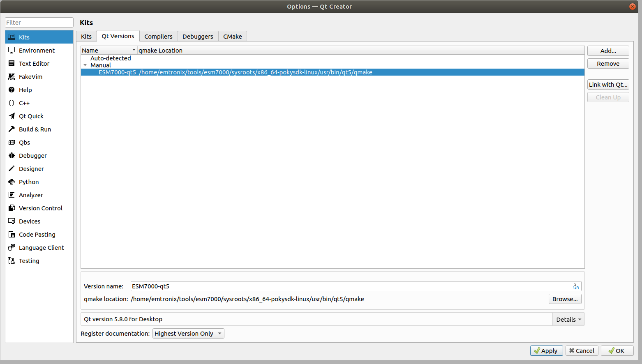Click the Version name input field

point(356,286)
